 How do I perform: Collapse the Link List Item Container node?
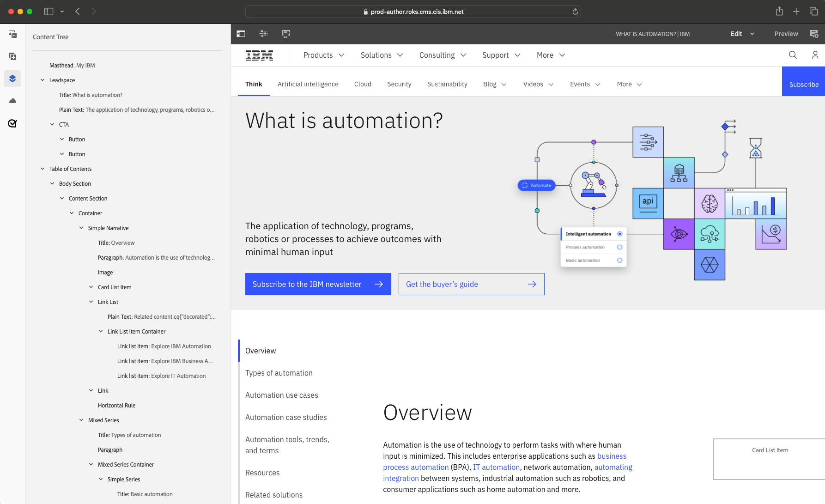pos(101,331)
